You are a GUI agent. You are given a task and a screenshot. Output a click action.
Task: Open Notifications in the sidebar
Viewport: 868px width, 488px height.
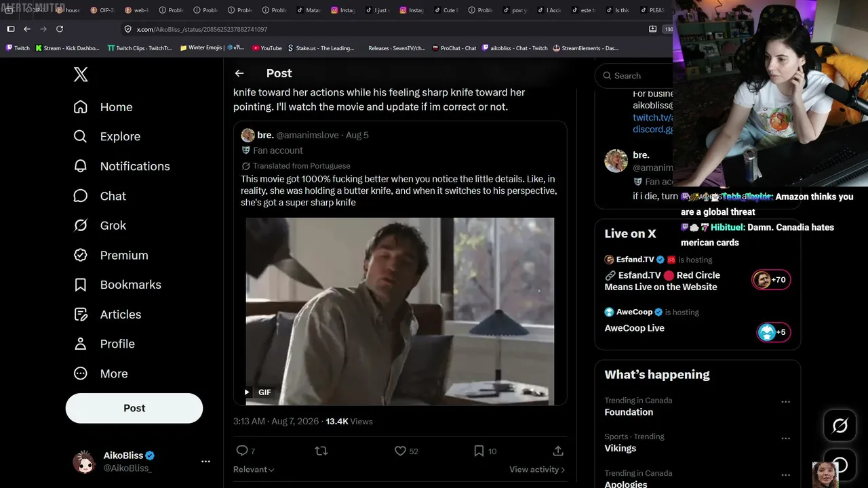point(122,166)
